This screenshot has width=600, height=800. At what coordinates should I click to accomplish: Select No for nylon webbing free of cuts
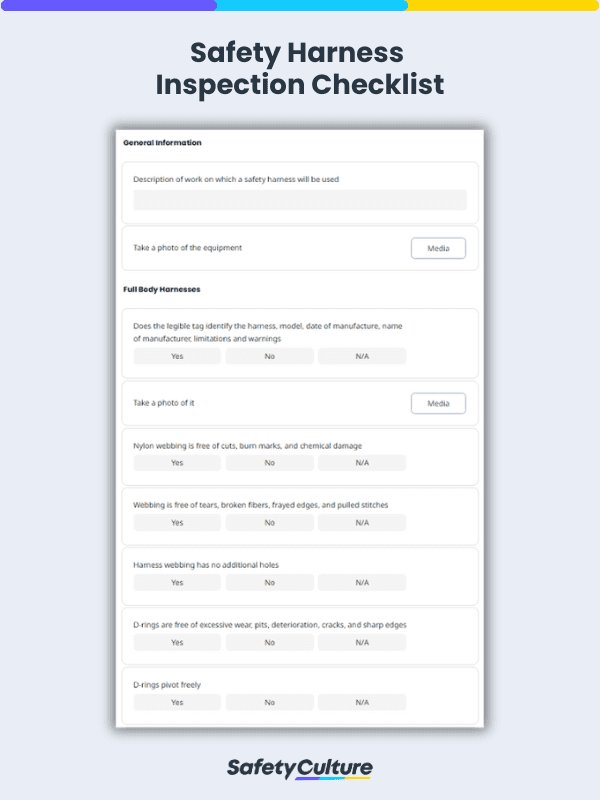(269, 462)
